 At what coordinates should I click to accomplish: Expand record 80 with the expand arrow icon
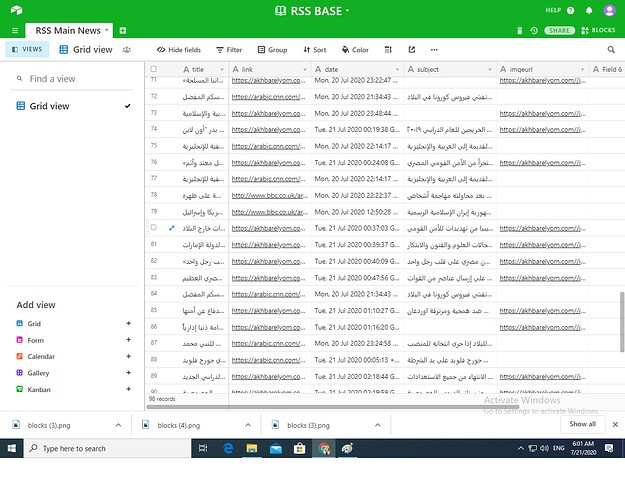[172, 228]
